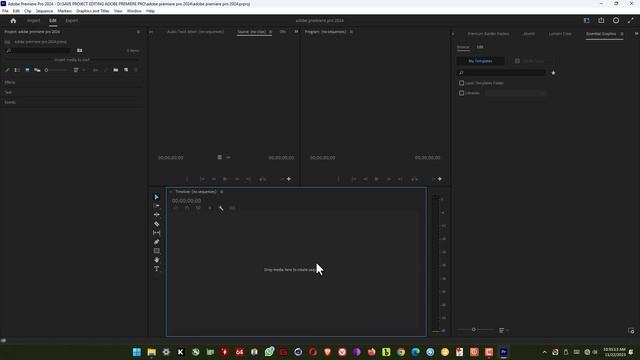Image resolution: width=640 pixels, height=360 pixels.
Task: Click the Project panel search field
Action: 38,51
